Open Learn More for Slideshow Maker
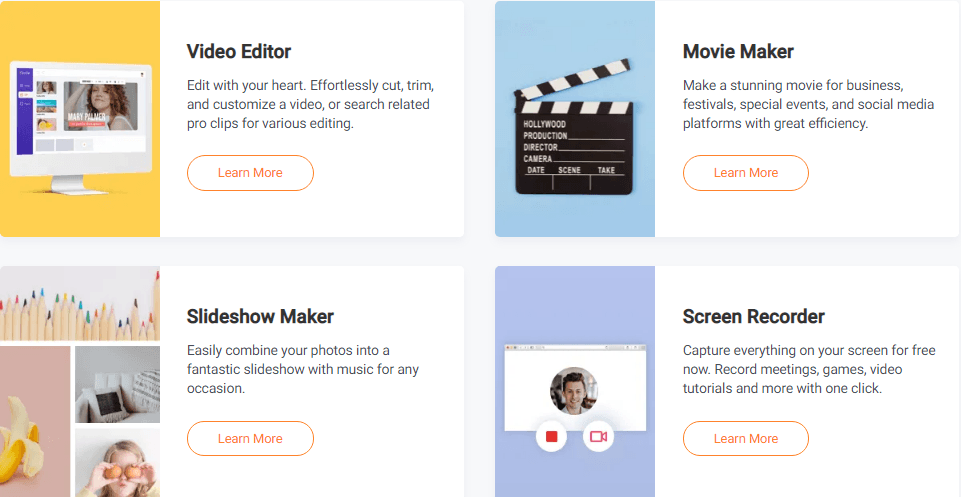The height and width of the screenshot is (497, 961). pos(250,439)
